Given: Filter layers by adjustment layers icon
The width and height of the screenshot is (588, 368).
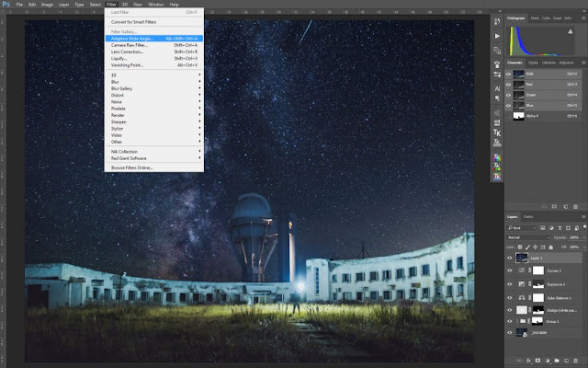Looking at the screenshot, I should click(x=551, y=228).
